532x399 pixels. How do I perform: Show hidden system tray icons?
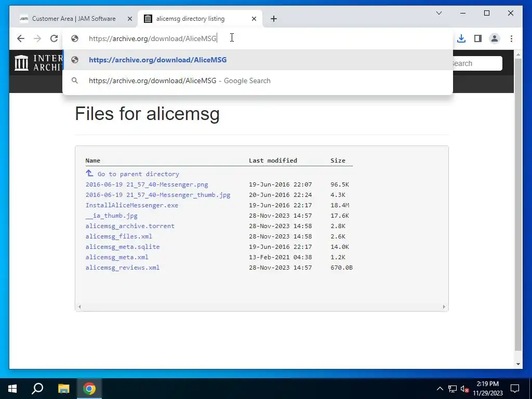[x=440, y=389]
